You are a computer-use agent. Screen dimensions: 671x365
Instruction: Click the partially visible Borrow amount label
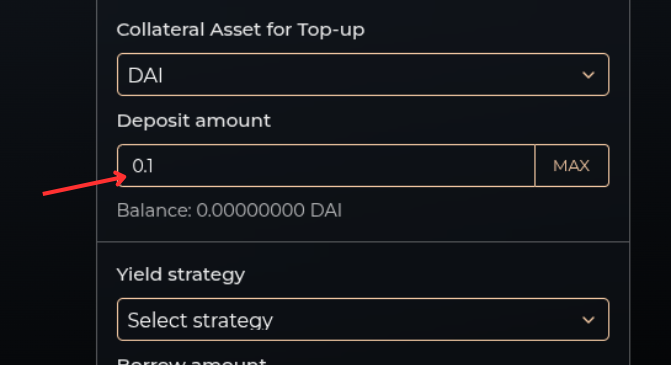pyautogui.click(x=192, y=361)
